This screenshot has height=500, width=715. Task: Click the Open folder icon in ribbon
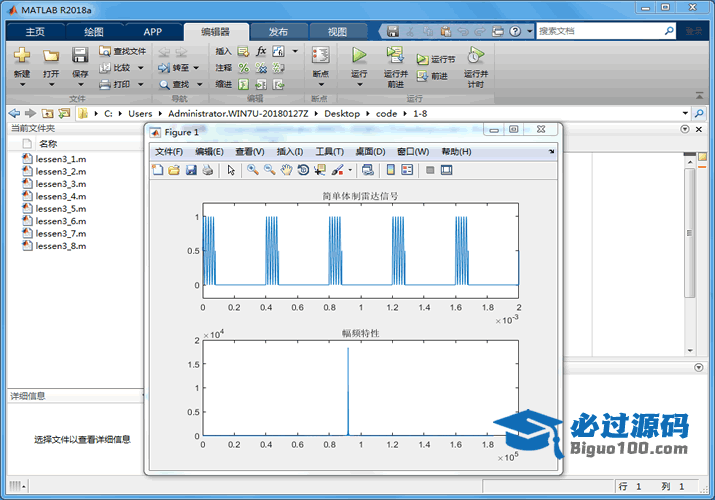(x=51, y=56)
